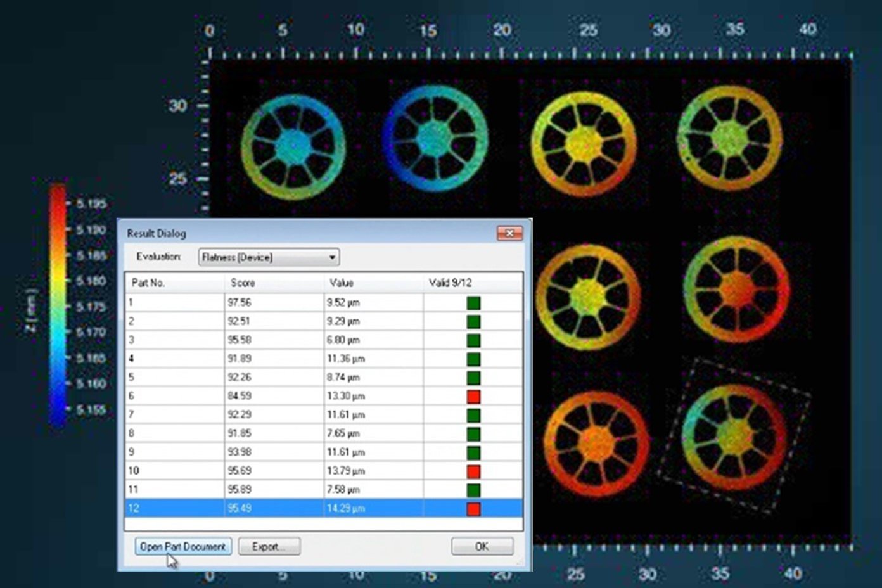Close the Result Dialog window
This screenshot has height=588, width=882.
[509, 233]
